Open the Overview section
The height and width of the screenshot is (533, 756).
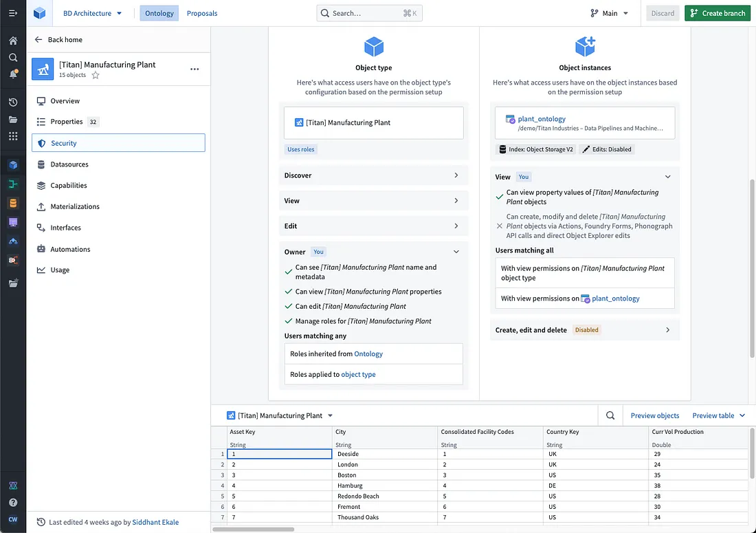click(x=118, y=101)
